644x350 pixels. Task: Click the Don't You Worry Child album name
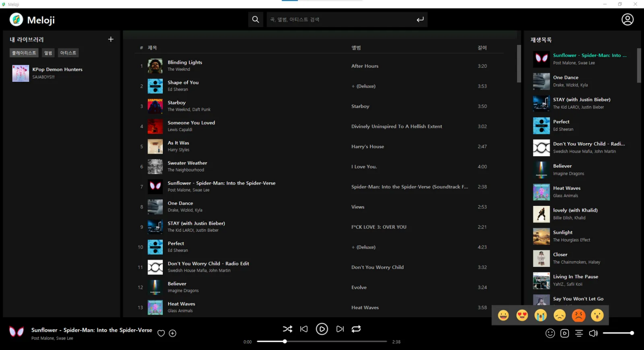(x=377, y=267)
